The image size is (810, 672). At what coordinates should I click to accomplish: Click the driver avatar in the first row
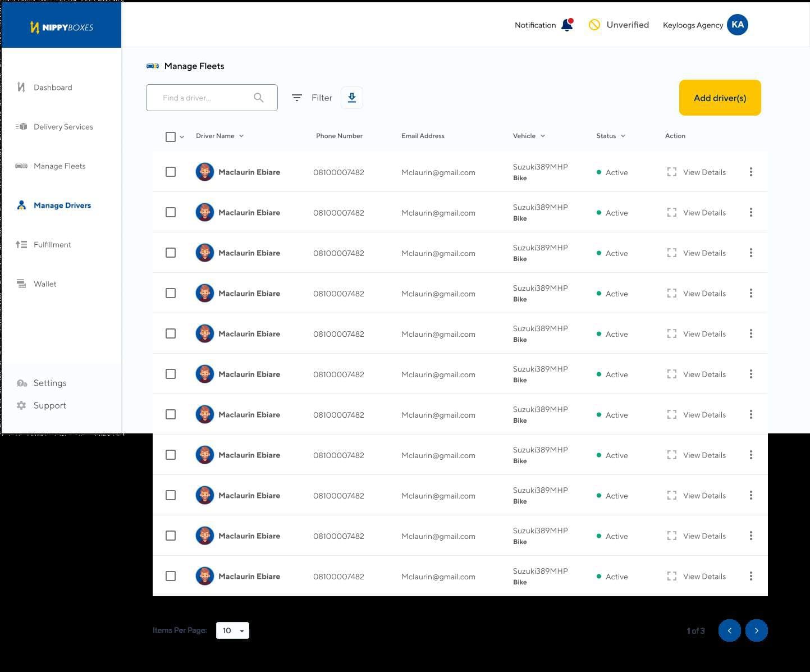click(205, 172)
